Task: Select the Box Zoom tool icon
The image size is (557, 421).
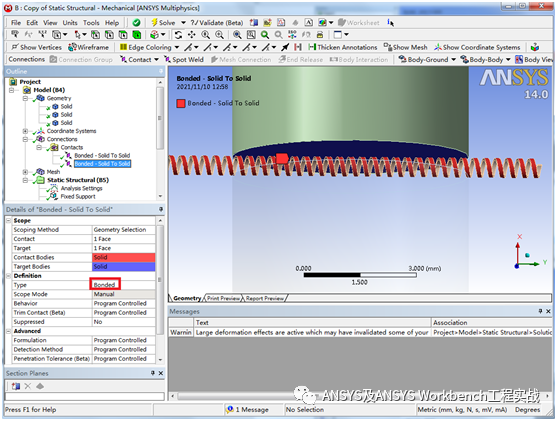Action: (219, 35)
